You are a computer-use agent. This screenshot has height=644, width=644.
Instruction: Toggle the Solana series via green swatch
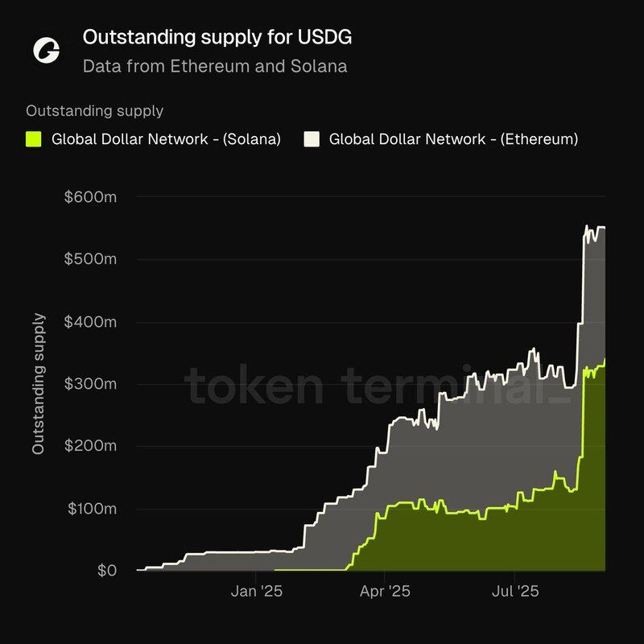(x=33, y=139)
